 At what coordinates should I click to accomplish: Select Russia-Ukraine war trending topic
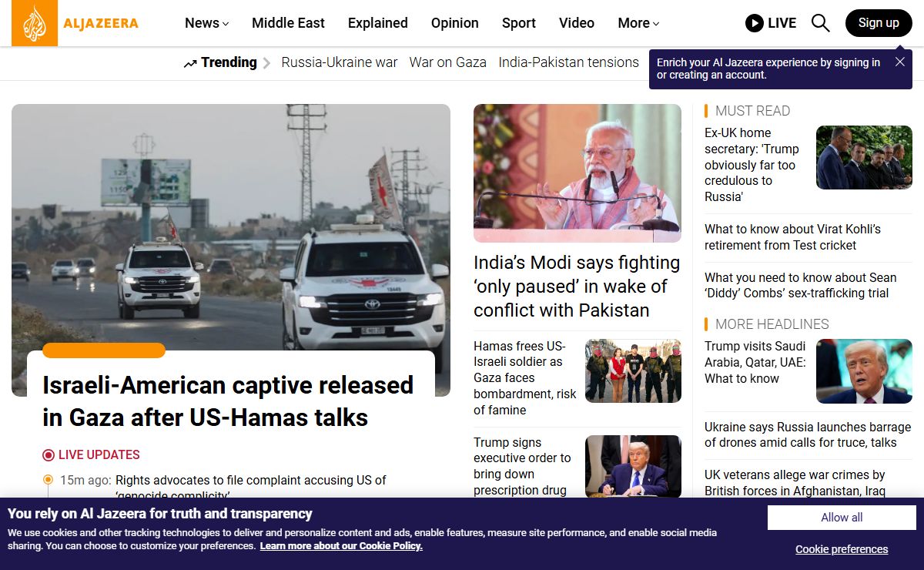340,62
